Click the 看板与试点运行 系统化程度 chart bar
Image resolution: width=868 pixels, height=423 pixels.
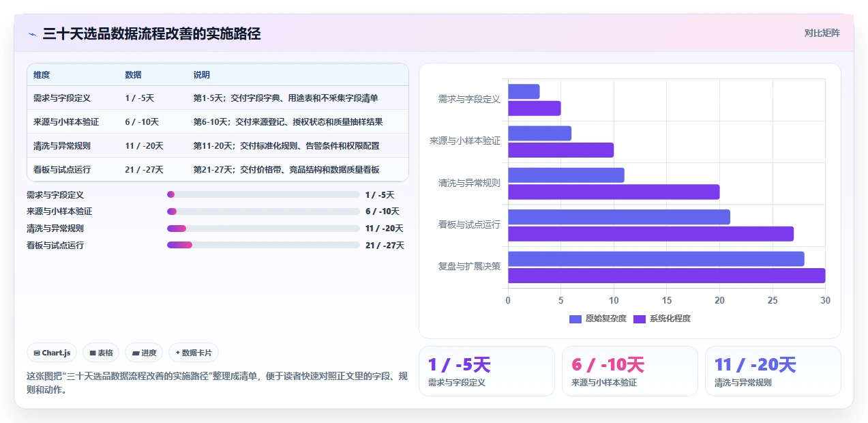[650, 234]
